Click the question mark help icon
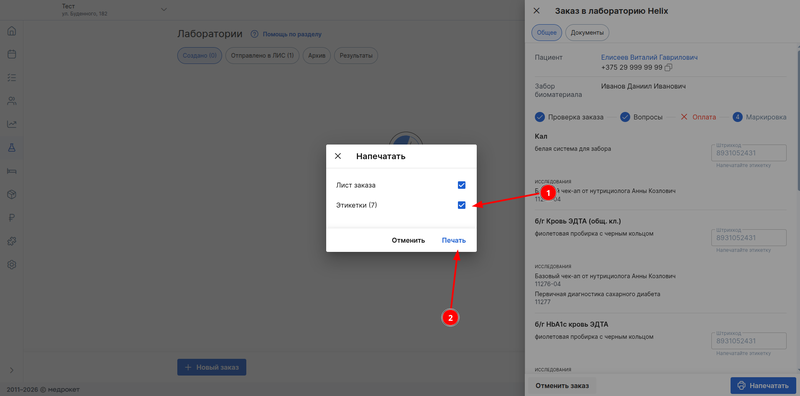 point(255,34)
